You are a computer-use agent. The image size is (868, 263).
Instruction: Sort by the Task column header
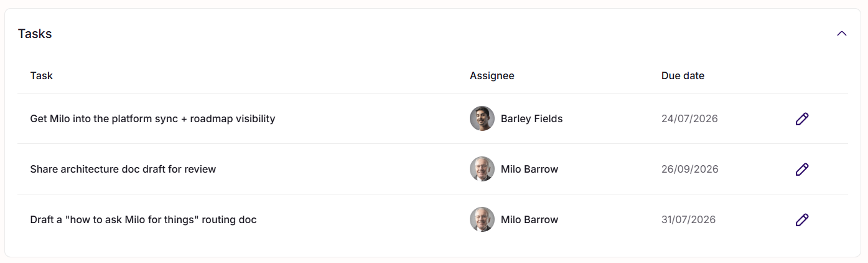41,75
